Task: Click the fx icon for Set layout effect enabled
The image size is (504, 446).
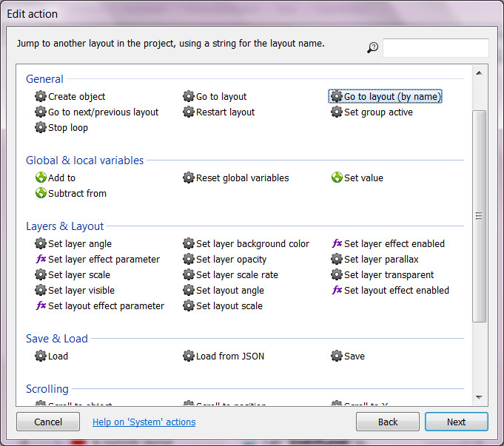Action: pos(337,291)
